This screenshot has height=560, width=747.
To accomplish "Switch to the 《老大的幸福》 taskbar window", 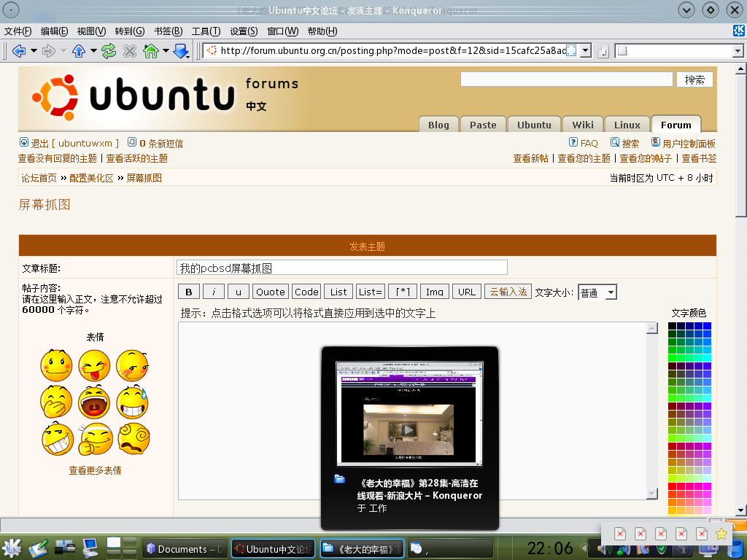I will (x=362, y=548).
